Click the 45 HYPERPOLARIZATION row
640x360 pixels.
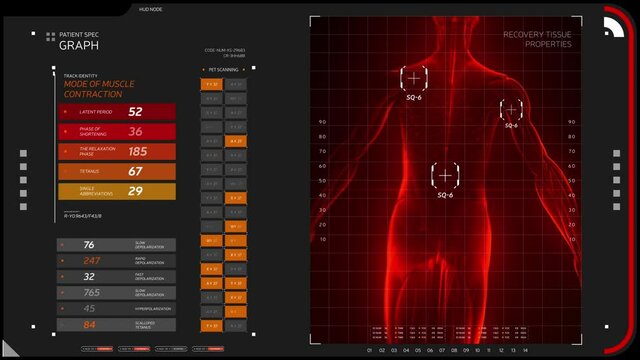pyautogui.click(x=116, y=309)
